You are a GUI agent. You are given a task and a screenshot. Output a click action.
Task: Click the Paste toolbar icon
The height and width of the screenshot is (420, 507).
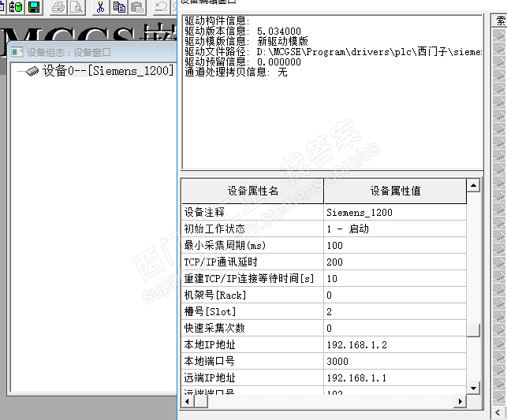(x=137, y=7)
